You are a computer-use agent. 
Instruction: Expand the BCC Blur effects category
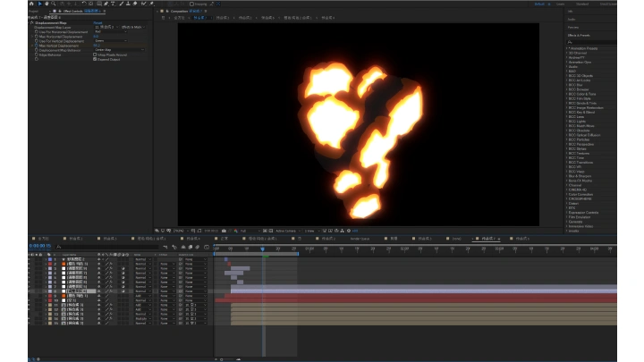click(567, 85)
